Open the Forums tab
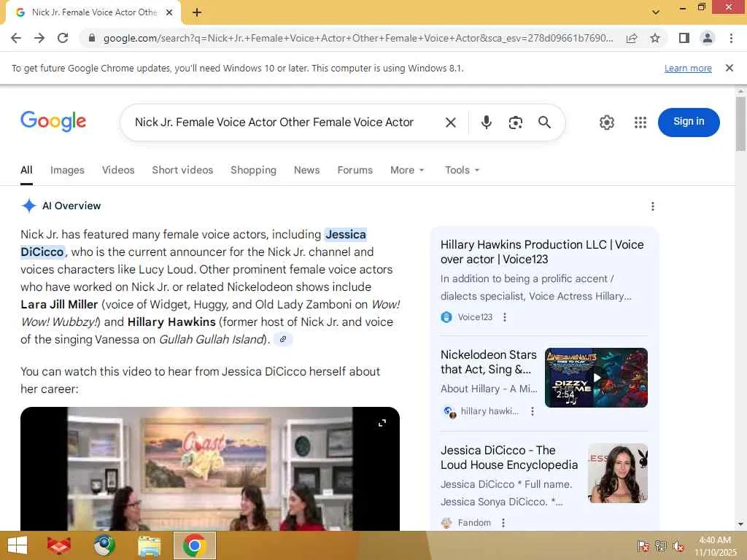This screenshot has width=747, height=560. pos(355,170)
